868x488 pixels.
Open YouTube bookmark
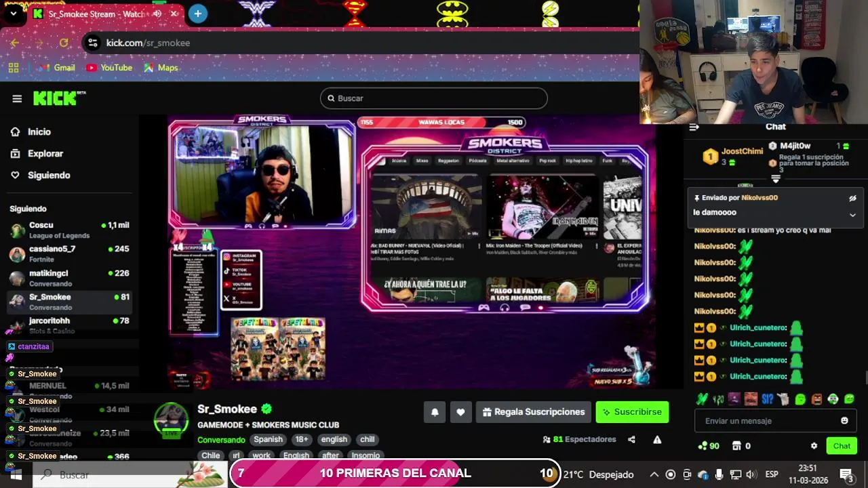pyautogui.click(x=109, y=68)
